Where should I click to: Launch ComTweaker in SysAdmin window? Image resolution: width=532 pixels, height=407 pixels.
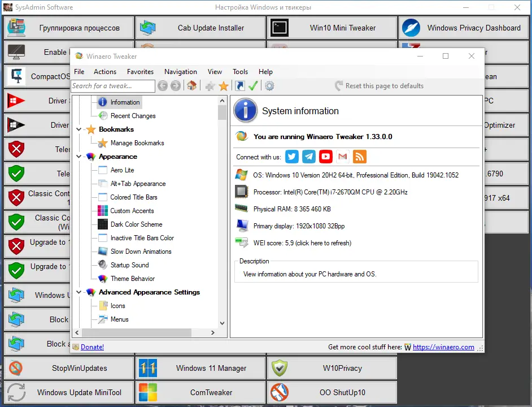coord(200,392)
